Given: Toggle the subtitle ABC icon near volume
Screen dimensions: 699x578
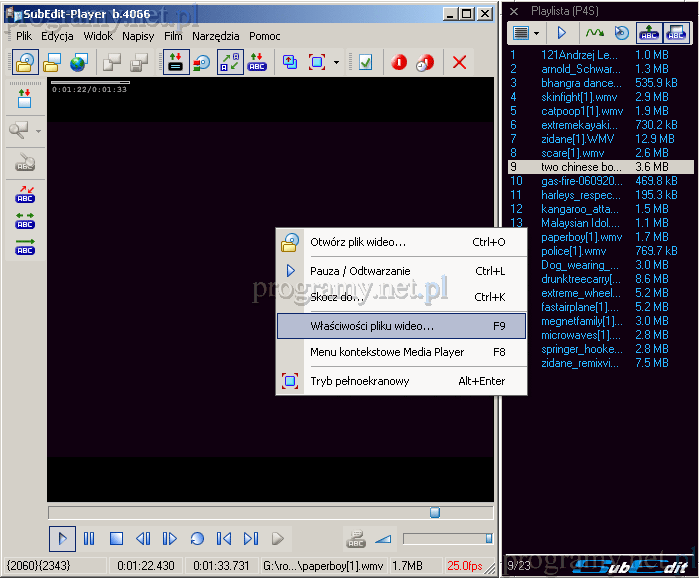Looking at the screenshot, I should (x=355, y=539).
